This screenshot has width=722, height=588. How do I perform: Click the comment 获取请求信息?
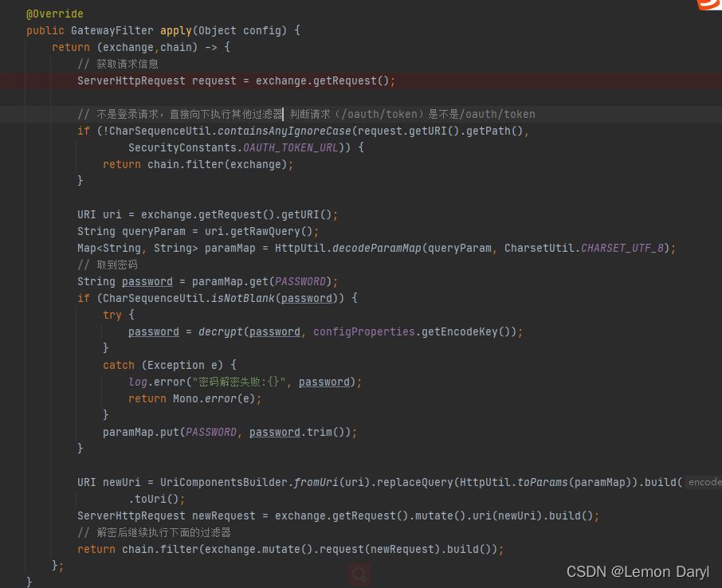[118, 64]
